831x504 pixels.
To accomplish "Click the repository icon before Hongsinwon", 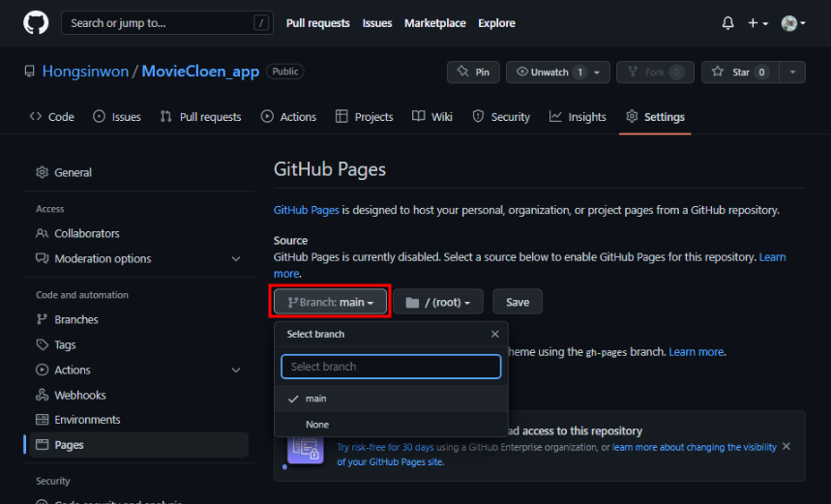I will [x=30, y=72].
